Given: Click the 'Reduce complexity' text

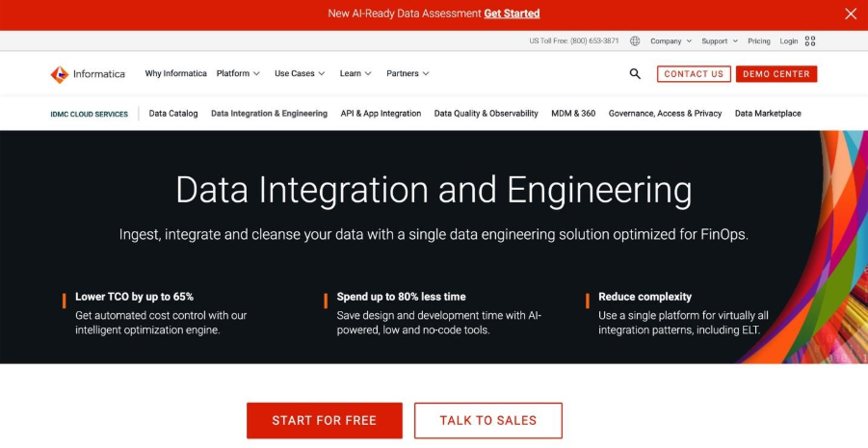Looking at the screenshot, I should point(644,297).
